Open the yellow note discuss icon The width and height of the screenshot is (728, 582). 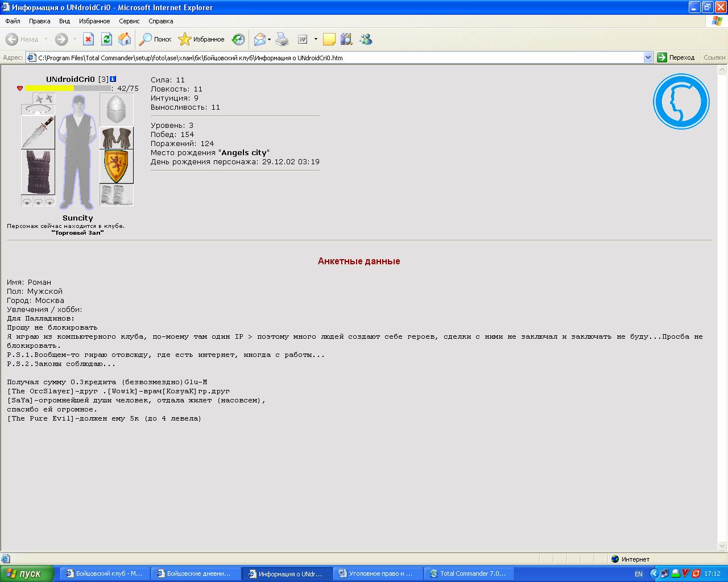pyautogui.click(x=329, y=39)
